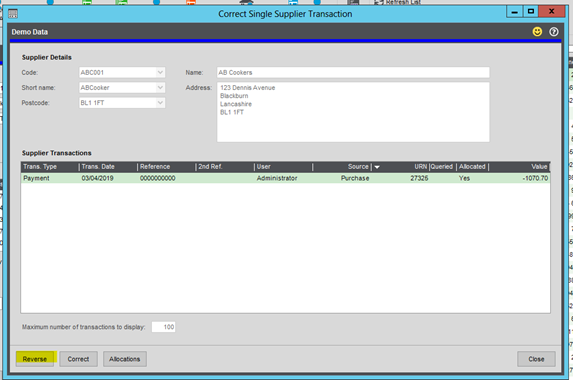This screenshot has height=380, width=573.
Task: Open the Allocations button
Action: [x=125, y=359]
